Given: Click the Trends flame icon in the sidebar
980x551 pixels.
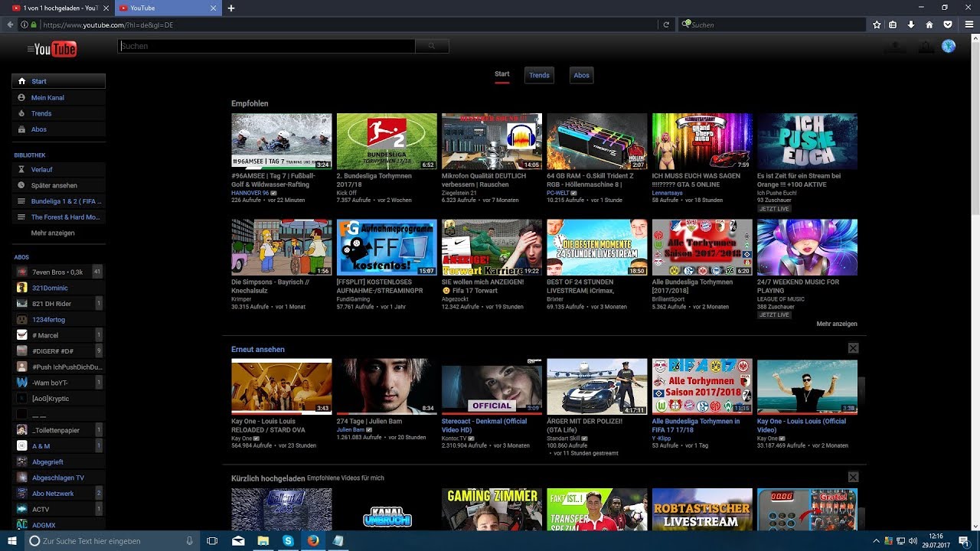Looking at the screenshot, I should pos(21,113).
